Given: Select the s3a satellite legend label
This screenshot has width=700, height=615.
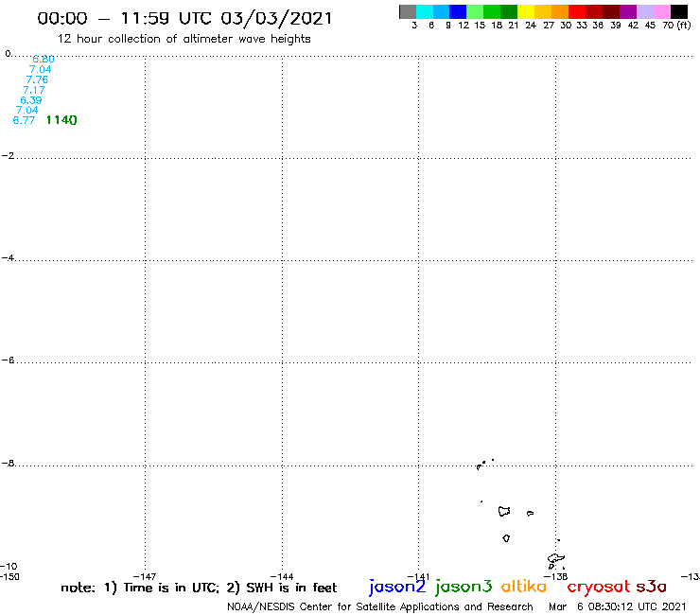Looking at the screenshot, I should coord(652,587).
